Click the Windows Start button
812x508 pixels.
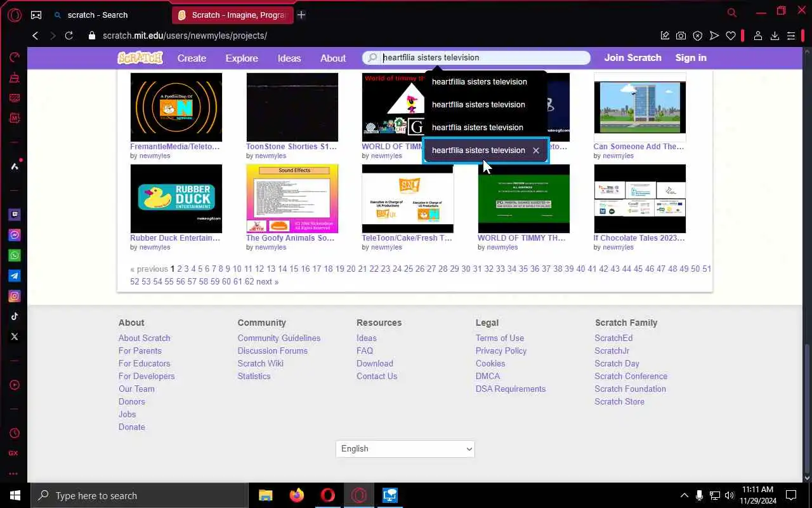tap(15, 495)
